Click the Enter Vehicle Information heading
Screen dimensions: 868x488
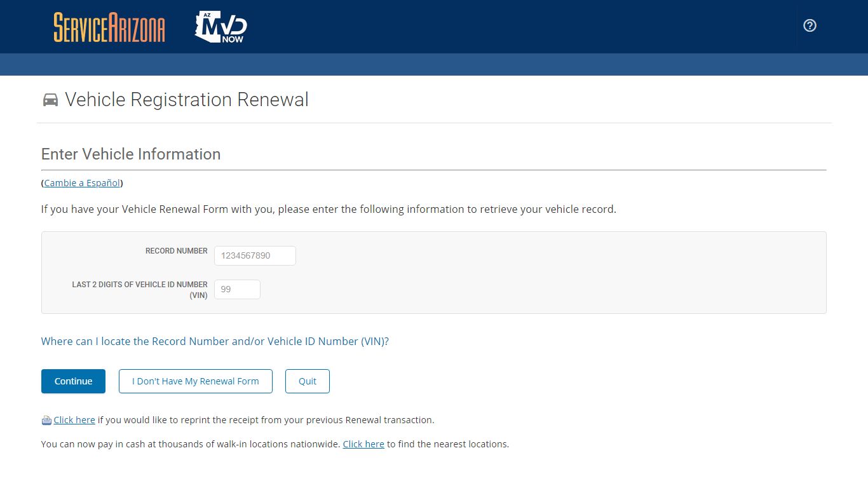pos(131,154)
